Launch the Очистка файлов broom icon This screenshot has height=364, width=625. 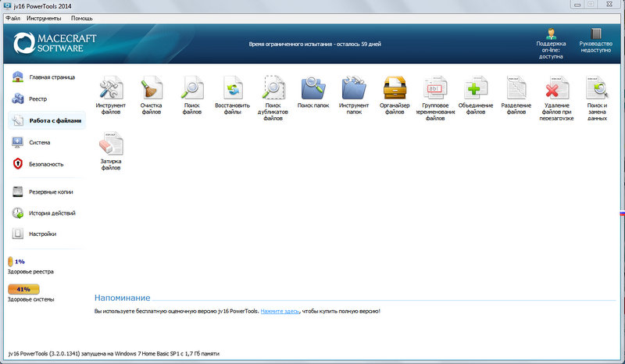point(151,95)
